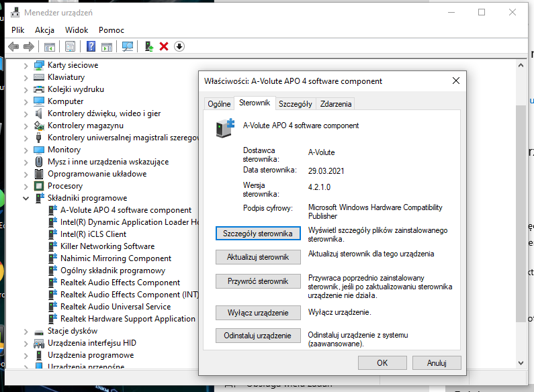The image size is (534, 392).
Task: Click the USB plug icon in tree
Action: pos(39,138)
